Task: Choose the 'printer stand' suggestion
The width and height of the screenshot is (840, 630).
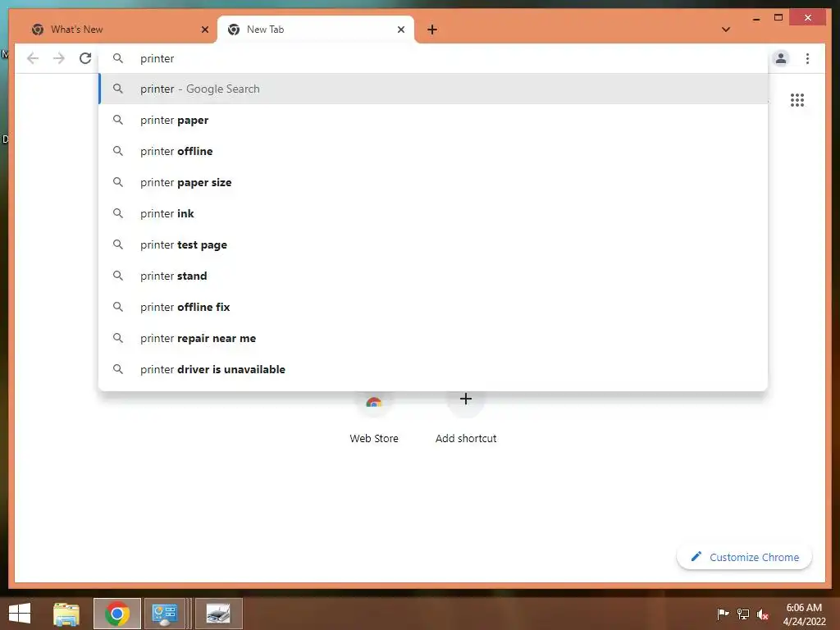Action: pyautogui.click(x=433, y=276)
